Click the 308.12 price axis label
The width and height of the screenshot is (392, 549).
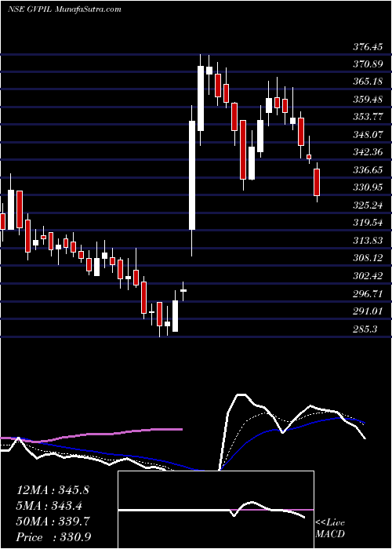click(x=367, y=258)
